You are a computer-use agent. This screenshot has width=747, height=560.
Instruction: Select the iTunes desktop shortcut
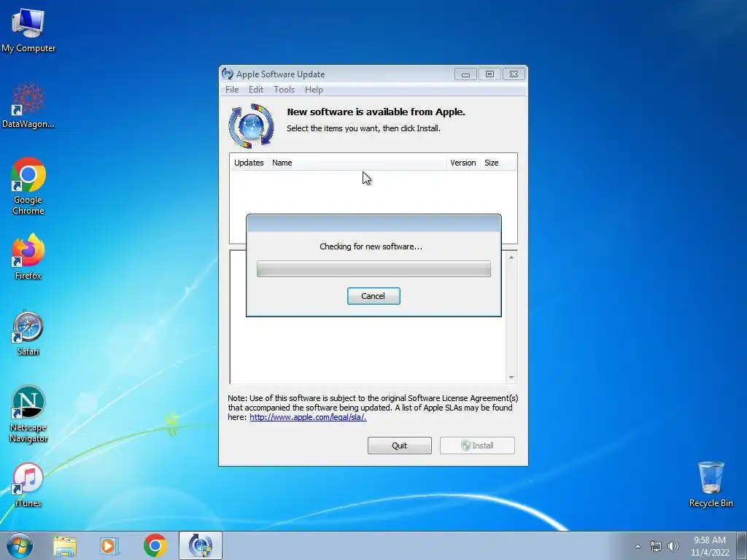tap(28, 485)
